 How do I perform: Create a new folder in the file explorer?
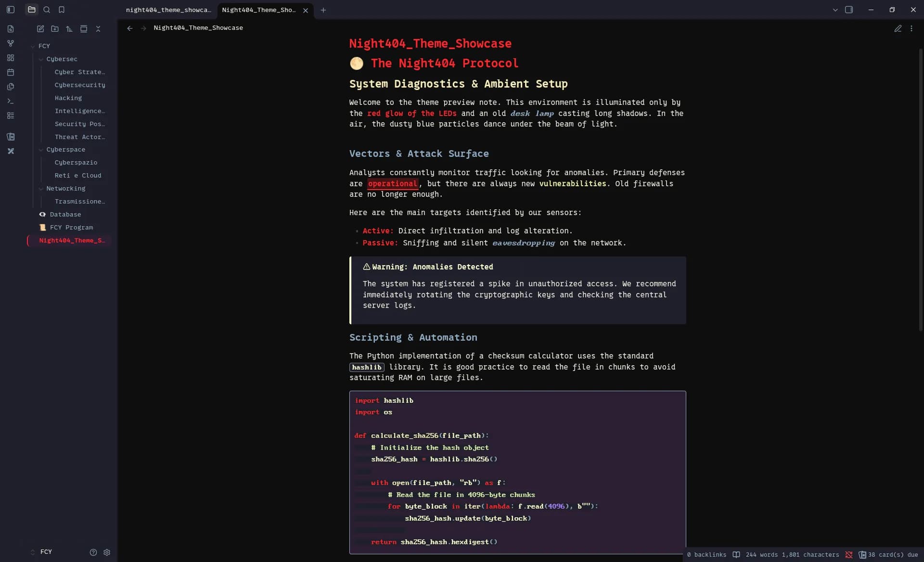55,29
